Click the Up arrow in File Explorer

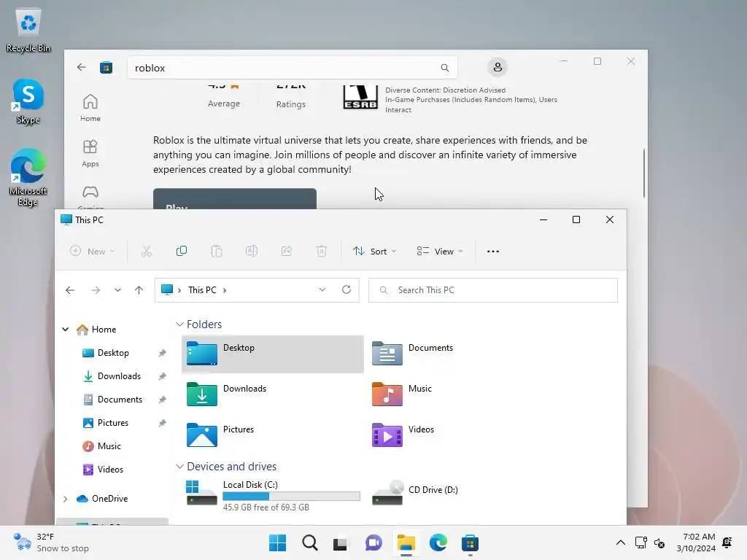point(139,290)
